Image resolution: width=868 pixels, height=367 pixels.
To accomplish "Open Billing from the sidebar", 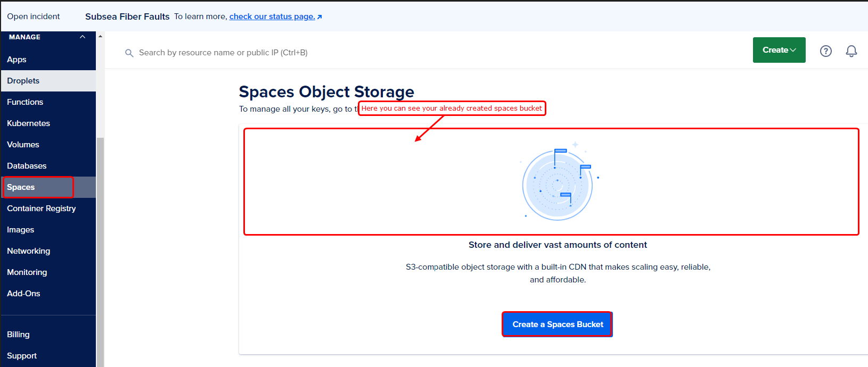I will click(x=19, y=335).
